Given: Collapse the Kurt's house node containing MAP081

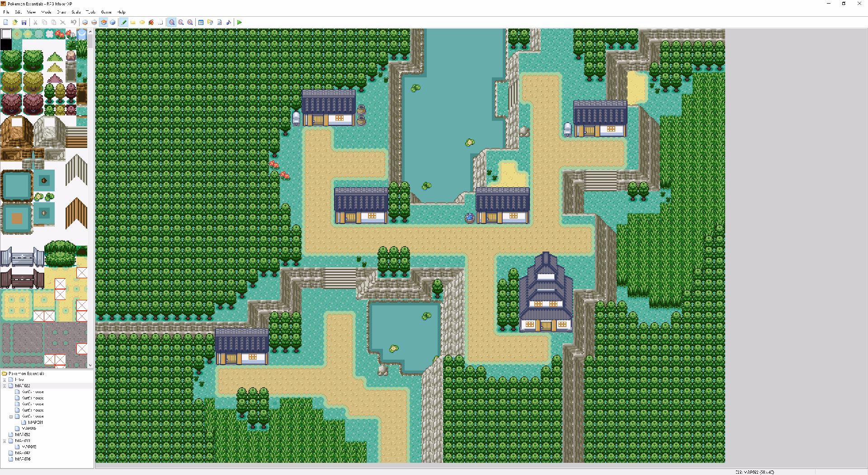Looking at the screenshot, I should 11,416.
